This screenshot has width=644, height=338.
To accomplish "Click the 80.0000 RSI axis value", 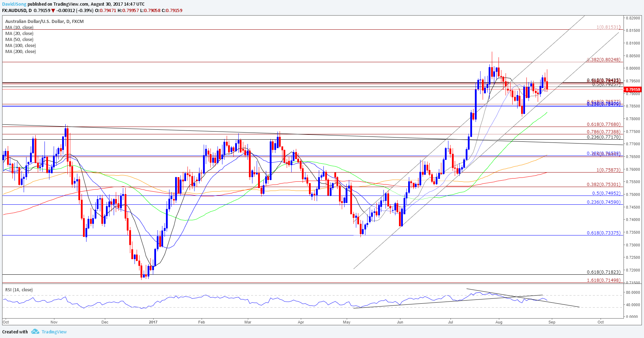I will pyautogui.click(x=633, y=293).
